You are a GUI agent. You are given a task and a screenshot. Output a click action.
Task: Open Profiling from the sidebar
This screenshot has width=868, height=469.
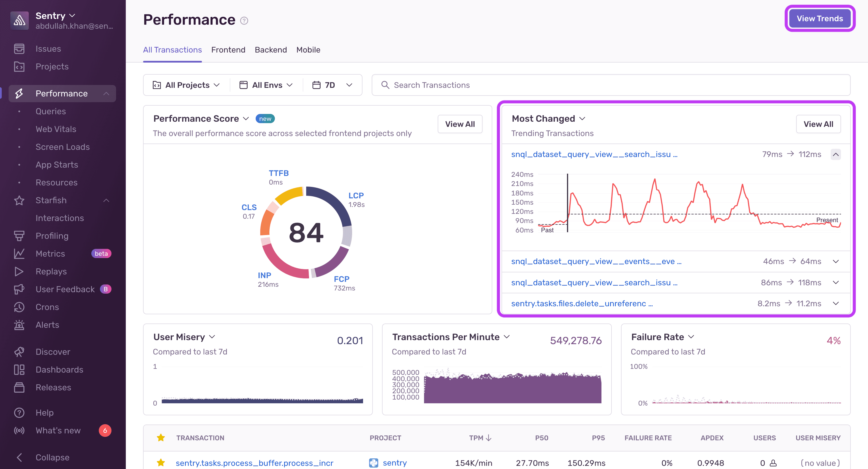click(x=19, y=236)
